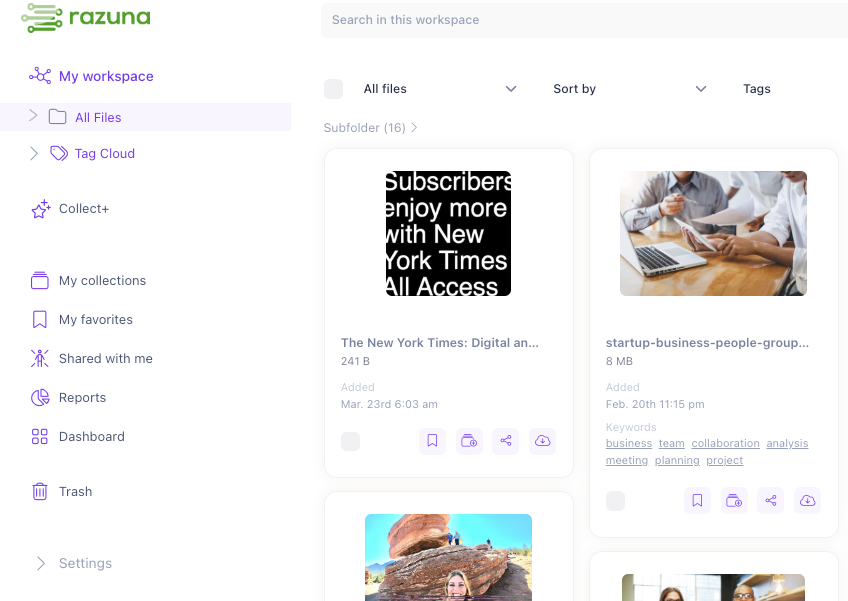
Task: Click the analysis keyword link
Action: [x=787, y=443]
